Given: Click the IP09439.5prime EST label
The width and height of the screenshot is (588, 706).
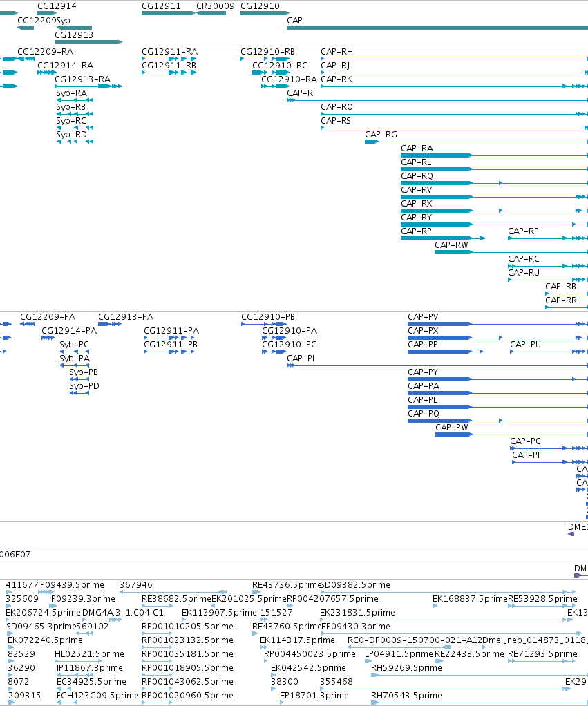Looking at the screenshot, I should point(70,584).
